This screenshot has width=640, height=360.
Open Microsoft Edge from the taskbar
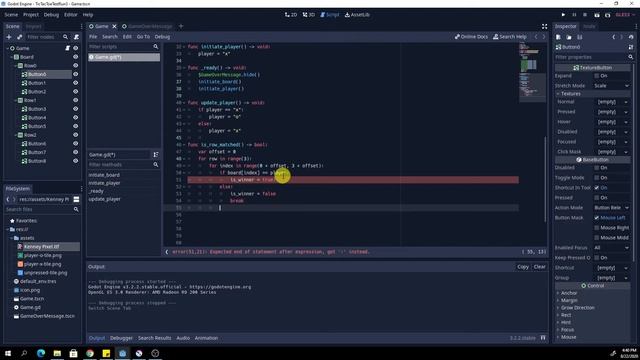(41, 353)
